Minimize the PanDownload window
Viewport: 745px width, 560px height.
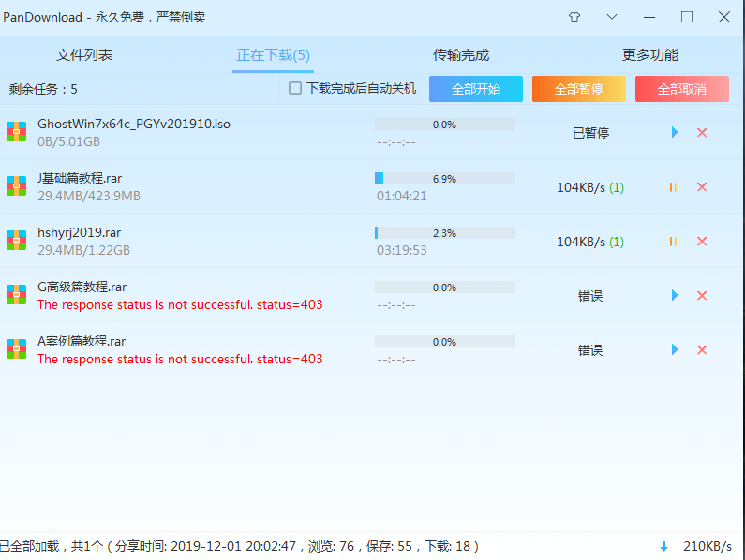click(x=649, y=17)
